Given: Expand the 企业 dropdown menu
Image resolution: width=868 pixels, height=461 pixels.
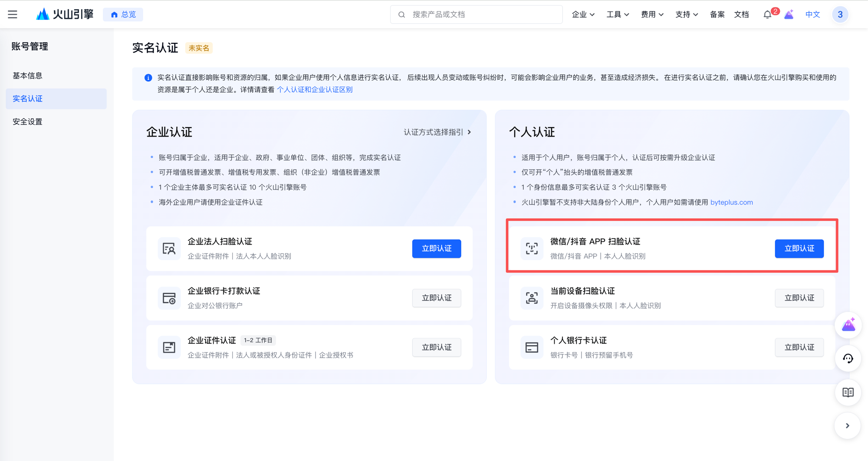Looking at the screenshot, I should pyautogui.click(x=583, y=14).
